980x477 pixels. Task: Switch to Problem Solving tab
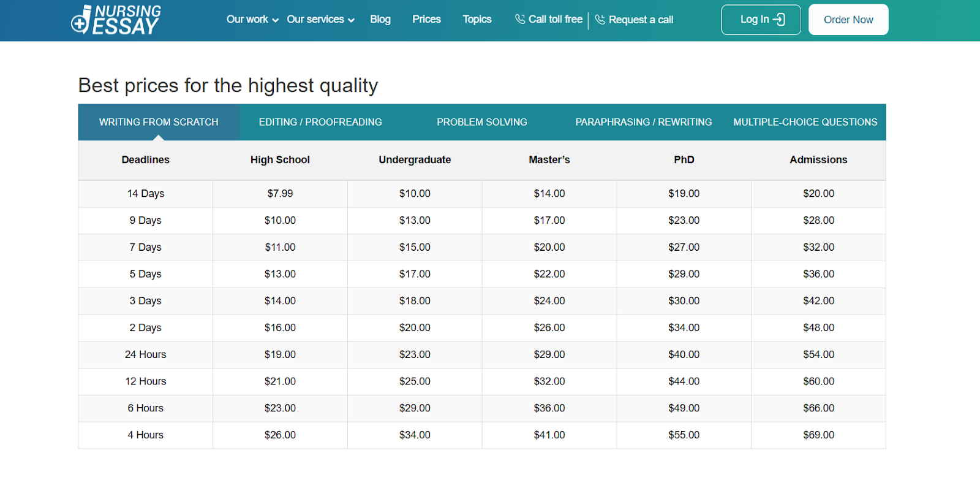click(x=482, y=122)
